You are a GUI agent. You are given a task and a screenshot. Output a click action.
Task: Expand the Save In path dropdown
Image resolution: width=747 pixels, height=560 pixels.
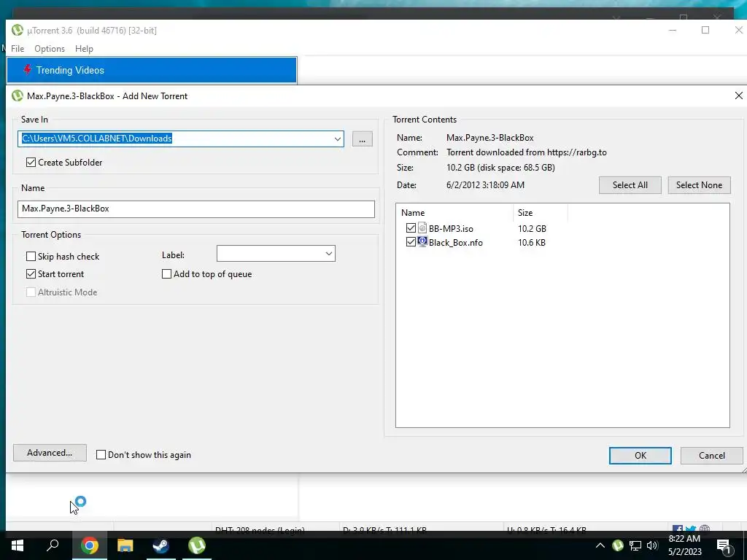click(337, 139)
